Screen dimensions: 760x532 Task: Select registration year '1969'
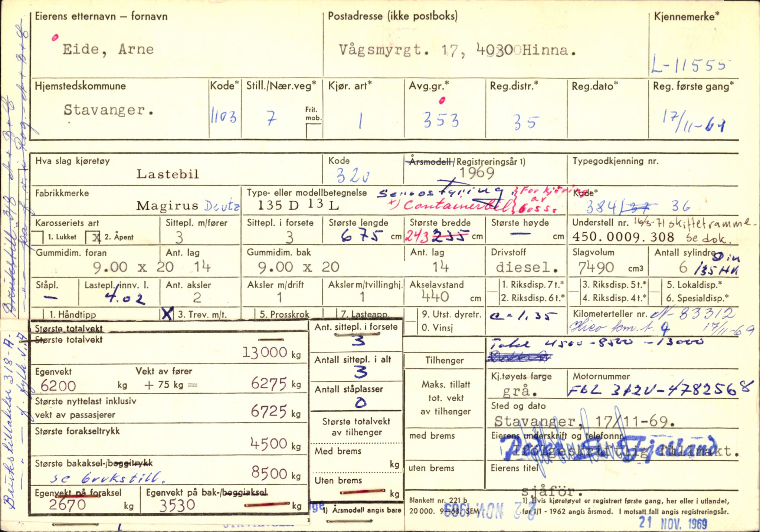pyautogui.click(x=476, y=173)
